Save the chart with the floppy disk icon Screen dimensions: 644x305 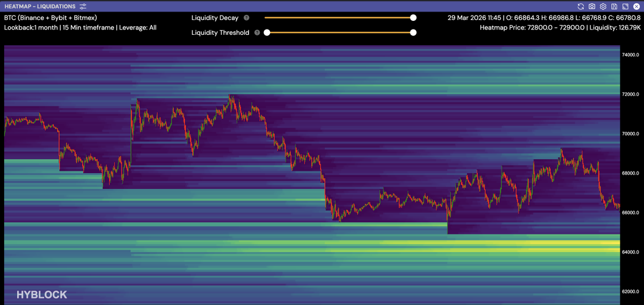pyautogui.click(x=614, y=6)
